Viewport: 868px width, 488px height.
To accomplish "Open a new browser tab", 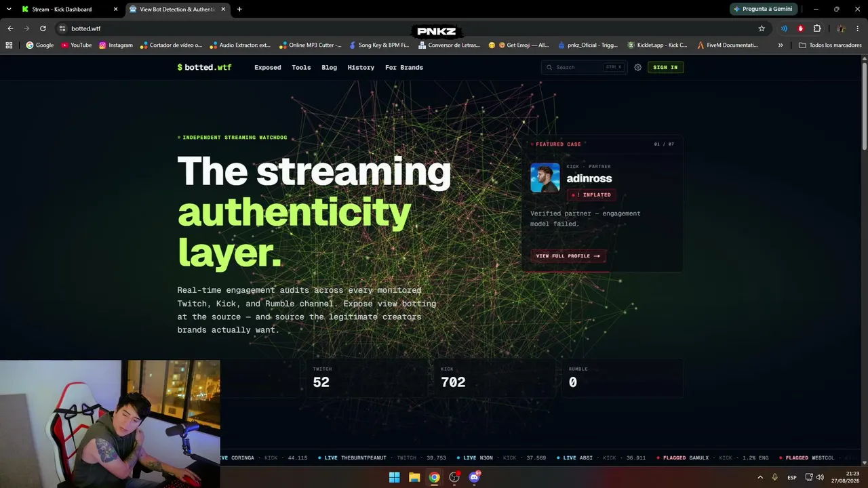I will coord(239,9).
